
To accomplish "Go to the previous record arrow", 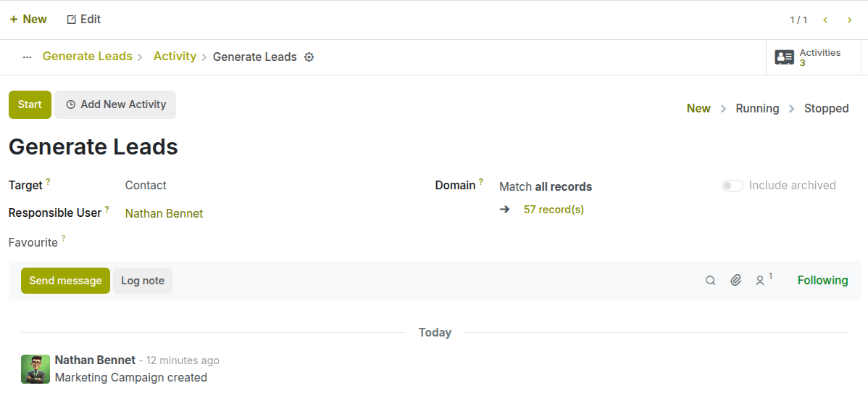I will (825, 20).
